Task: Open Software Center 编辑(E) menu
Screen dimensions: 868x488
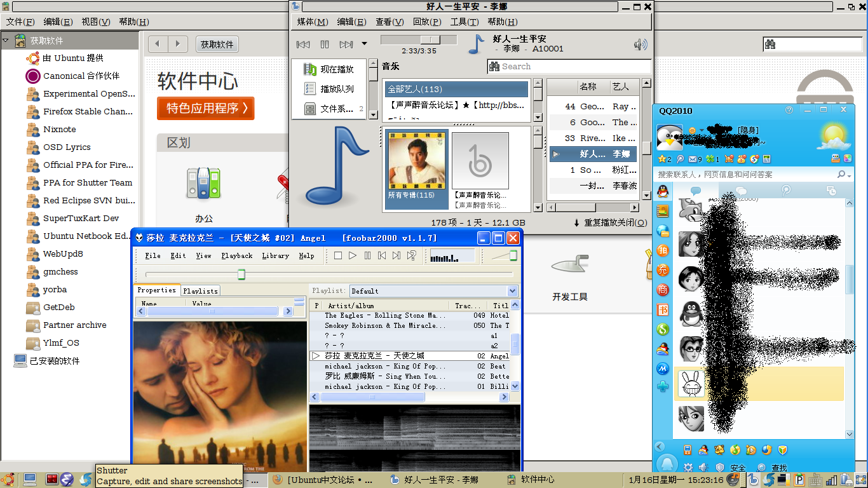Action: pos(58,22)
